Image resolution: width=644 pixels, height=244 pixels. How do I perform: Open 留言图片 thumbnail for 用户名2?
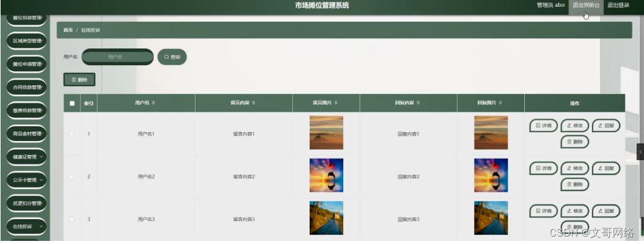click(x=326, y=176)
